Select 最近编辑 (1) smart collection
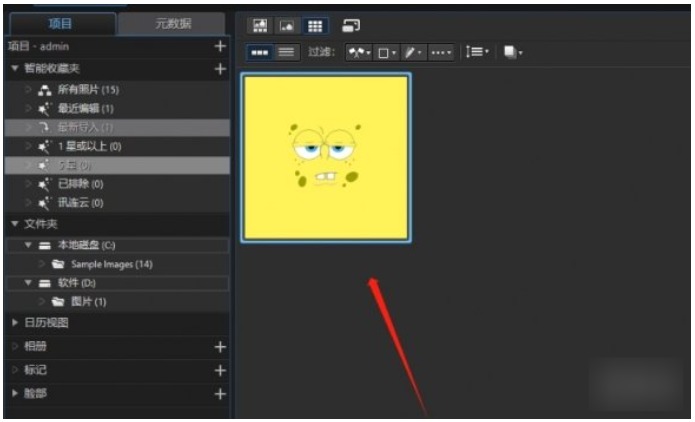Image resolution: width=695 pixels, height=422 pixels. click(117, 109)
